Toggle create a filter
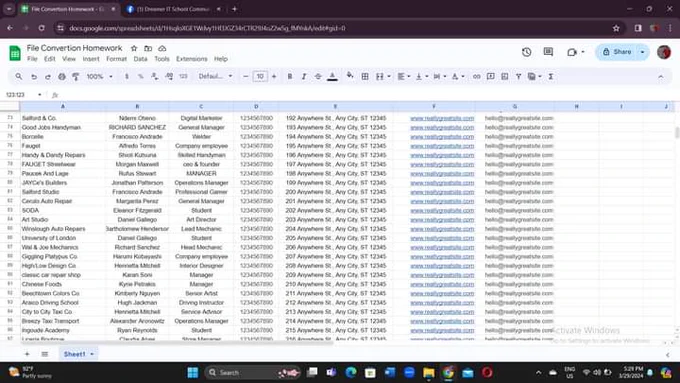680x383 pixels. (x=518, y=76)
